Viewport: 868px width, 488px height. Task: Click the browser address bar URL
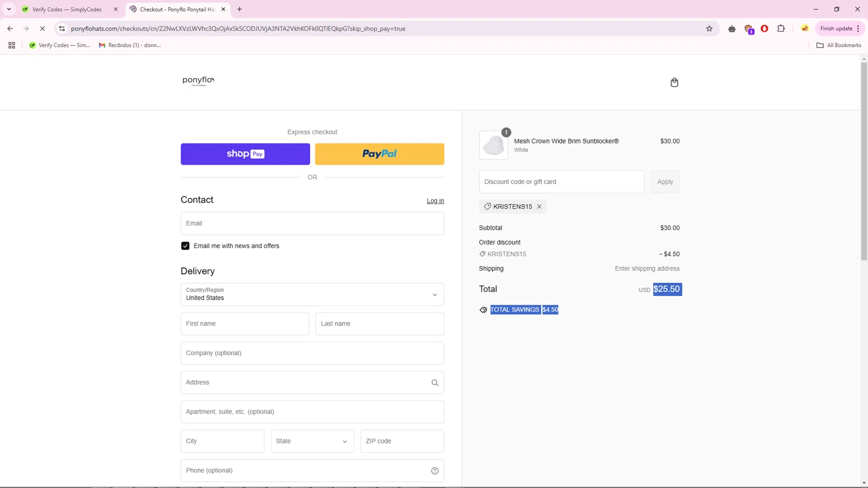(238, 28)
